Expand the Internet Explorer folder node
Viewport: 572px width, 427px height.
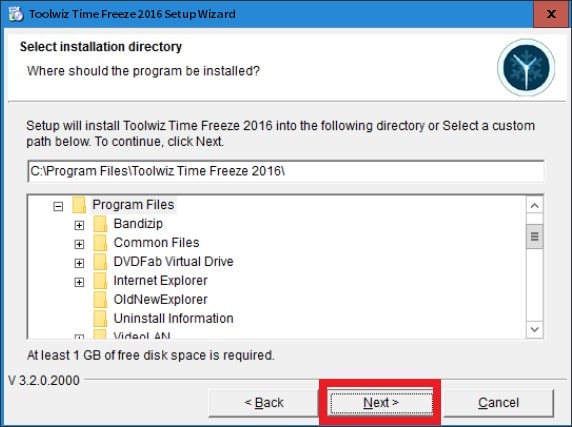click(x=79, y=282)
